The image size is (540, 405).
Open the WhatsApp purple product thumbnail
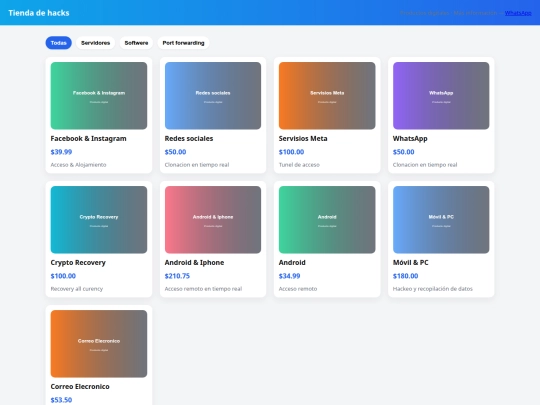(x=441, y=96)
